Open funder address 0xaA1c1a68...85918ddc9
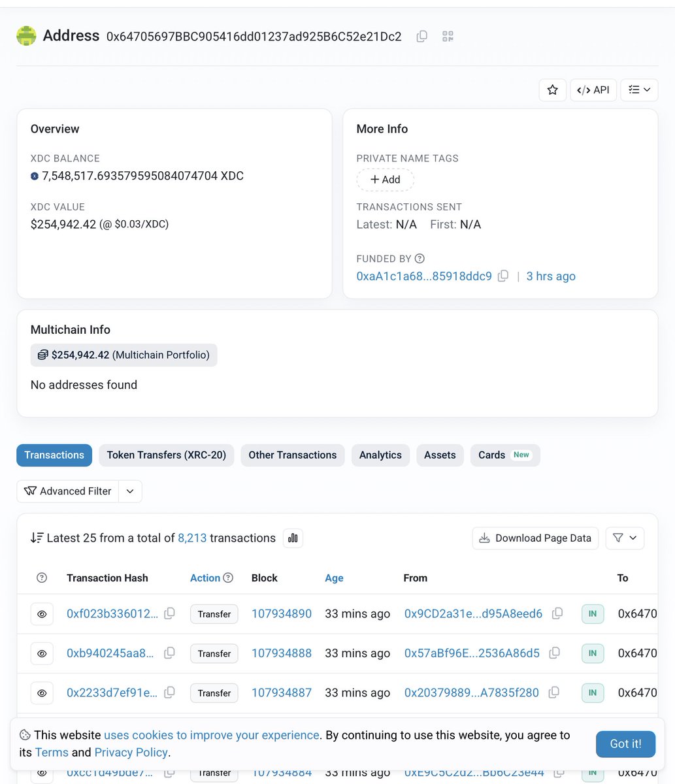Viewport: 675px width, 784px height. click(x=424, y=276)
